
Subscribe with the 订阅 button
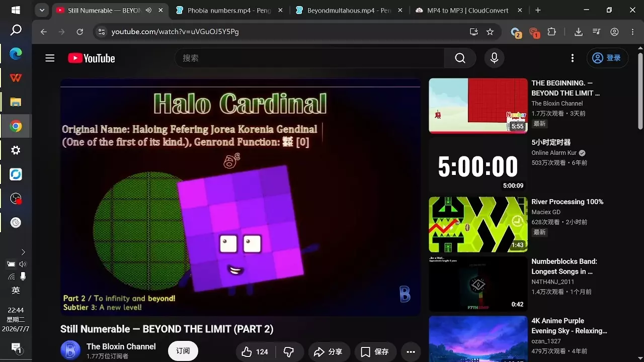(x=183, y=351)
